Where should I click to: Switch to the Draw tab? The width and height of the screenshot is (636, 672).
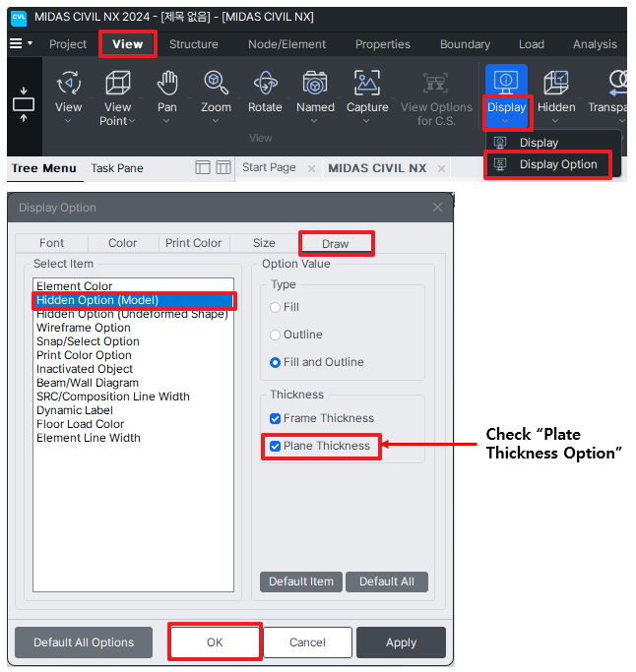click(x=336, y=244)
